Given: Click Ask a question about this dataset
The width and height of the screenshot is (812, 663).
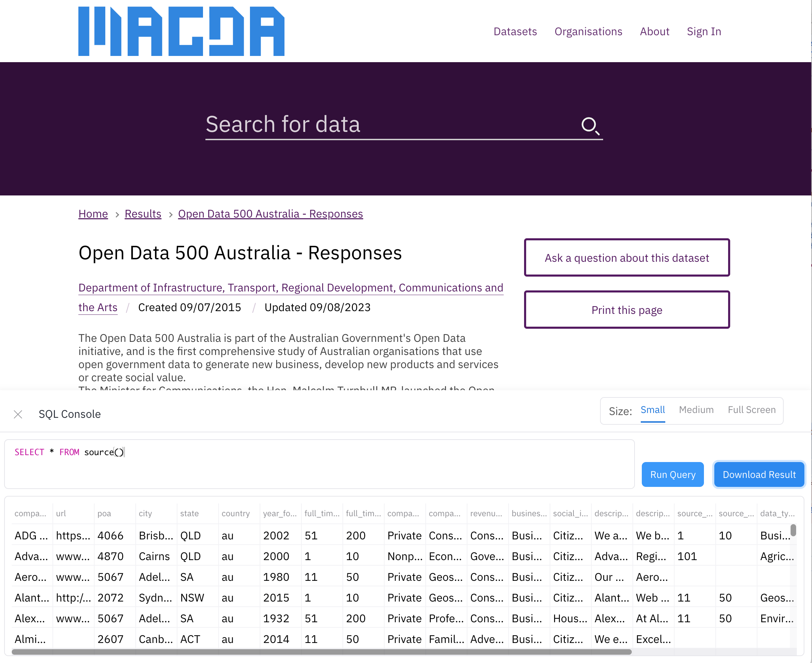Looking at the screenshot, I should click(627, 258).
